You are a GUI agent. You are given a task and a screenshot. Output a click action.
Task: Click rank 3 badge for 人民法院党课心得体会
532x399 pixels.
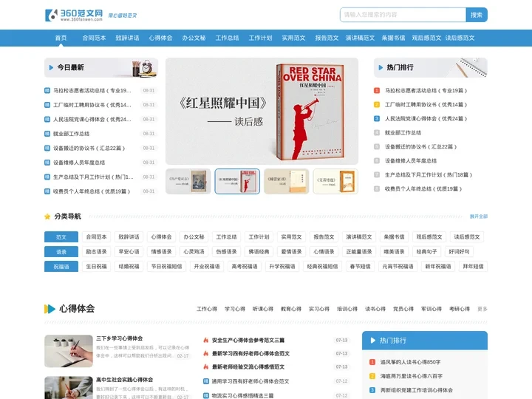[x=377, y=119]
